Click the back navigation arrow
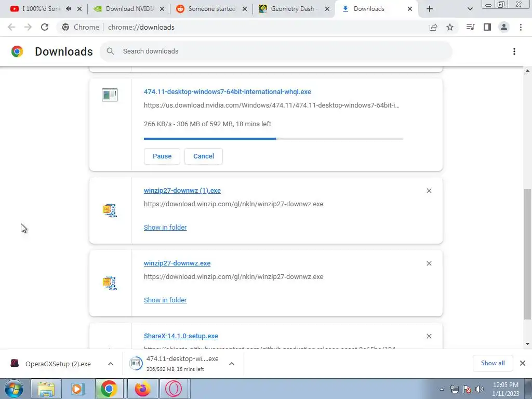Image resolution: width=532 pixels, height=399 pixels. (x=11, y=27)
